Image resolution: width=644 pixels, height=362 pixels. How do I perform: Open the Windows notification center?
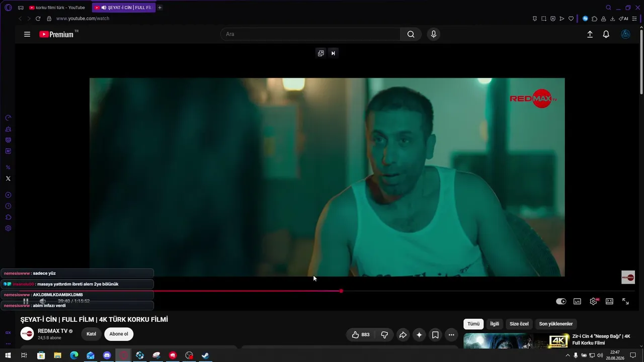[633, 355]
